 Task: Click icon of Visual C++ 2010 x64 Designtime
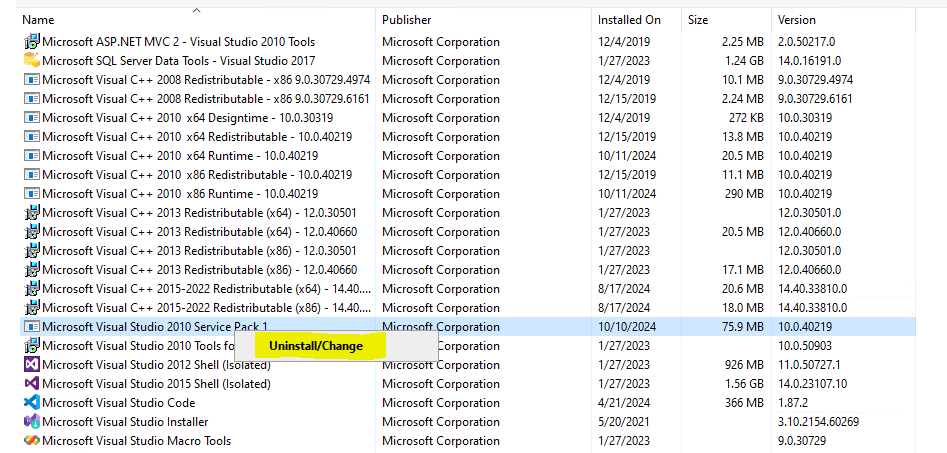pos(31,118)
